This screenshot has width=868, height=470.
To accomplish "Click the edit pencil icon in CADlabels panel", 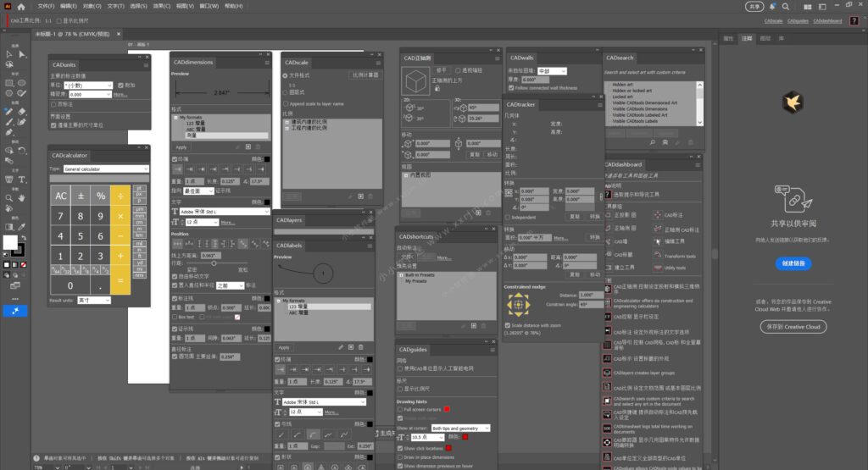I will 341,347.
